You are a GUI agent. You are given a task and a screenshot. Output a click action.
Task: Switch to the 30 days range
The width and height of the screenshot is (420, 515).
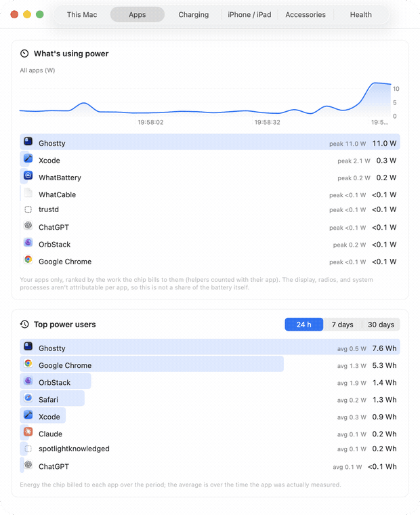[x=381, y=325]
